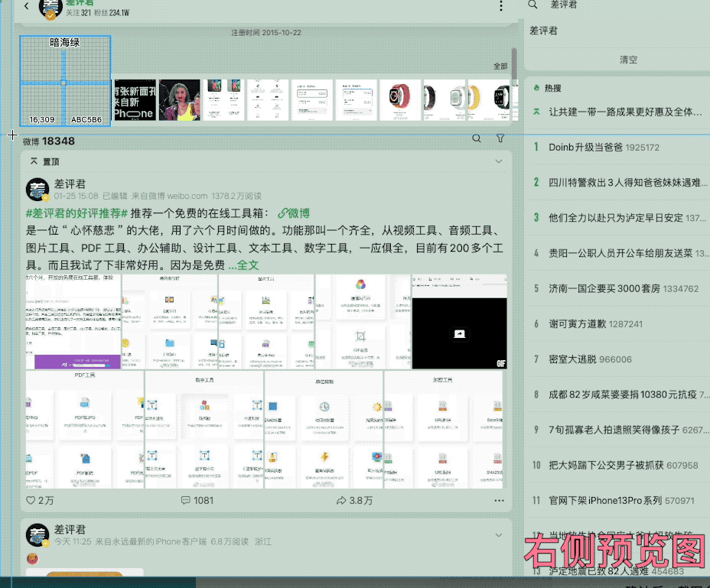This screenshot has width=710, height=588.
Task: Open the three-dot profile menu
Action: (x=501, y=6)
